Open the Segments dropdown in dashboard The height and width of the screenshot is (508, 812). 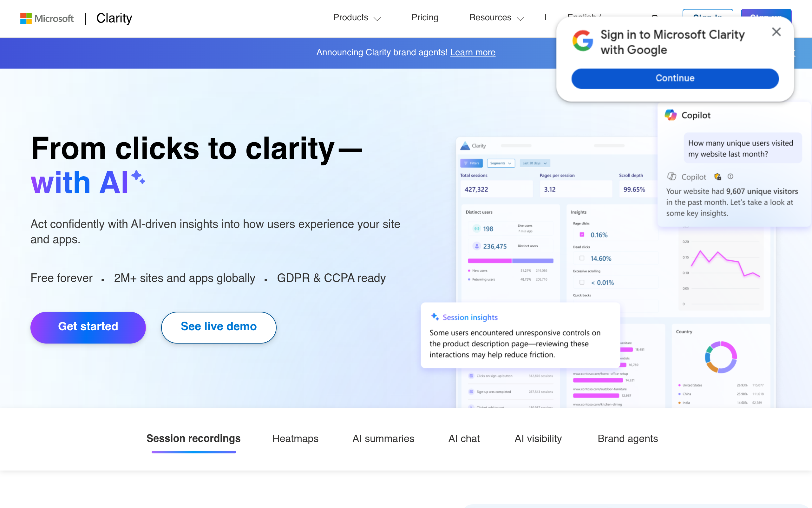coord(501,163)
